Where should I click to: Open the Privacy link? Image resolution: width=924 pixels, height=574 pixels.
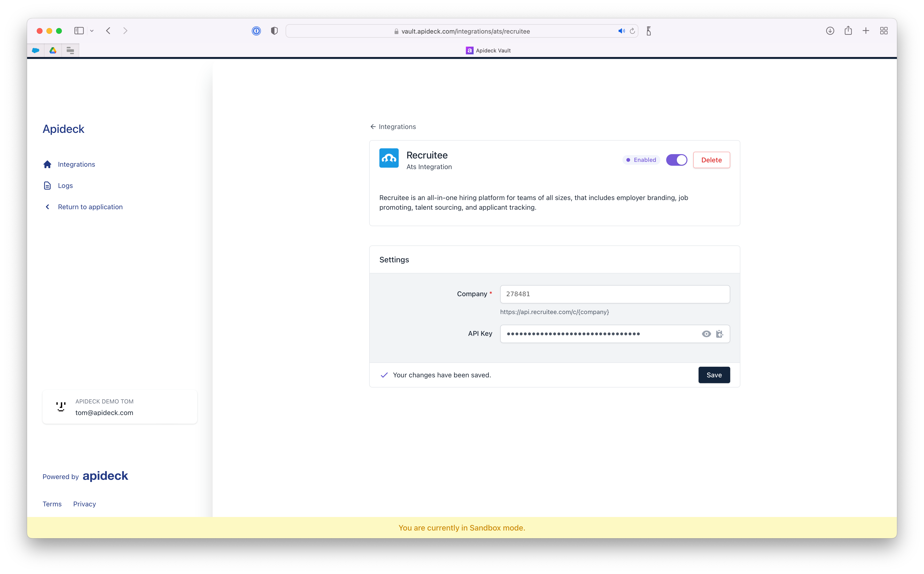pos(84,504)
